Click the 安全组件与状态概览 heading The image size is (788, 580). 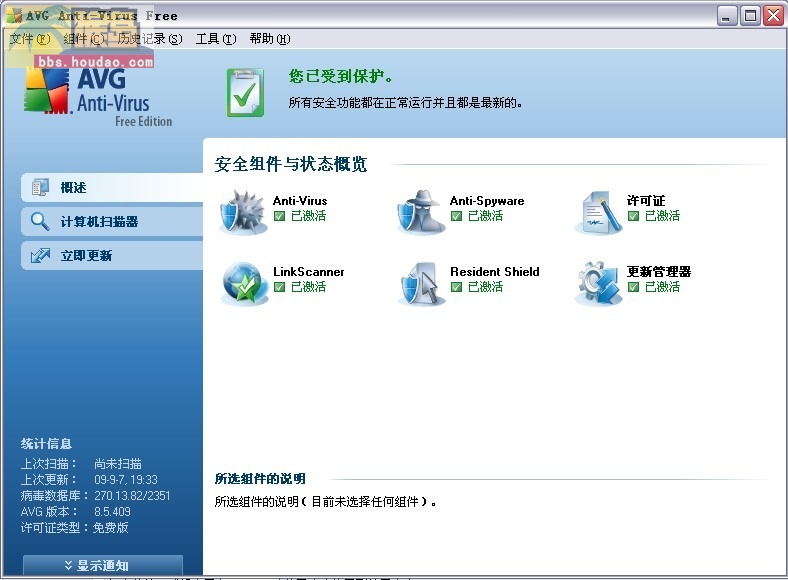coord(291,164)
